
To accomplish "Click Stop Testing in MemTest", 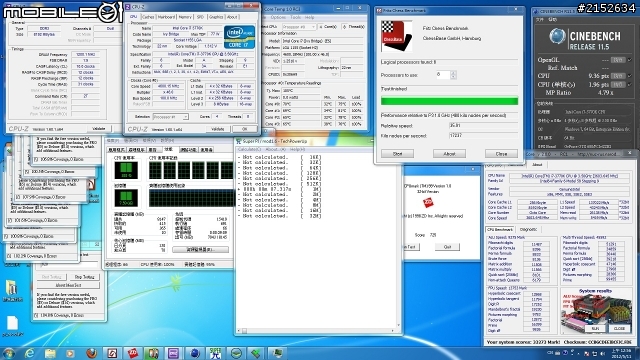I will click(84, 277).
